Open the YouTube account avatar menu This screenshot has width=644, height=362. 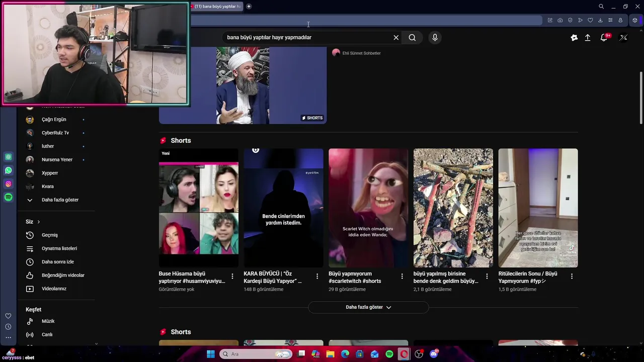[623, 37]
